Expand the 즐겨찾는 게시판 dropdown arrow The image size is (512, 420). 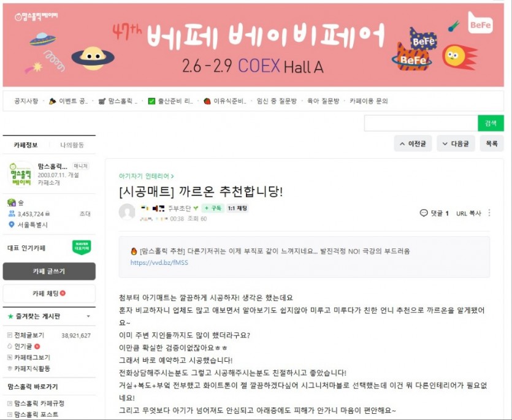[x=88, y=316]
